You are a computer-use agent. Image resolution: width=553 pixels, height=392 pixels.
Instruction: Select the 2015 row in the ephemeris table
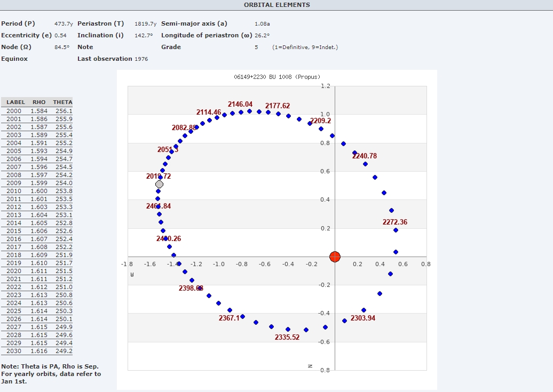point(36,231)
